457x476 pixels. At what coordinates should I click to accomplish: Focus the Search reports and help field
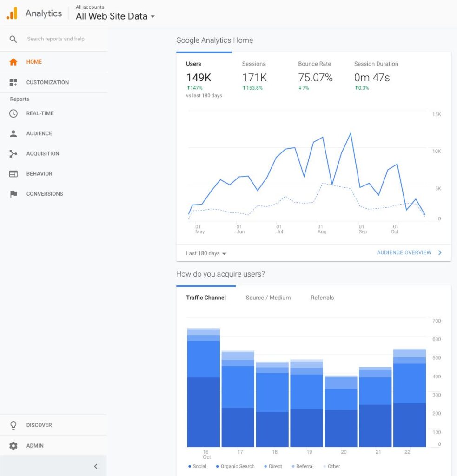pyautogui.click(x=56, y=39)
